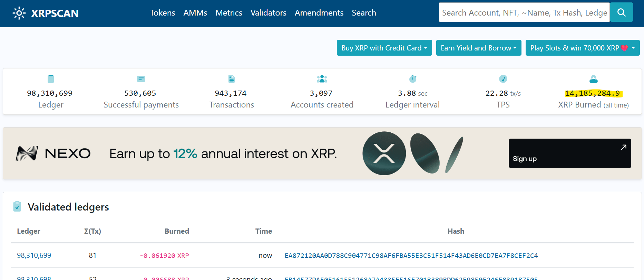Click the magnifier search button

[621, 12]
